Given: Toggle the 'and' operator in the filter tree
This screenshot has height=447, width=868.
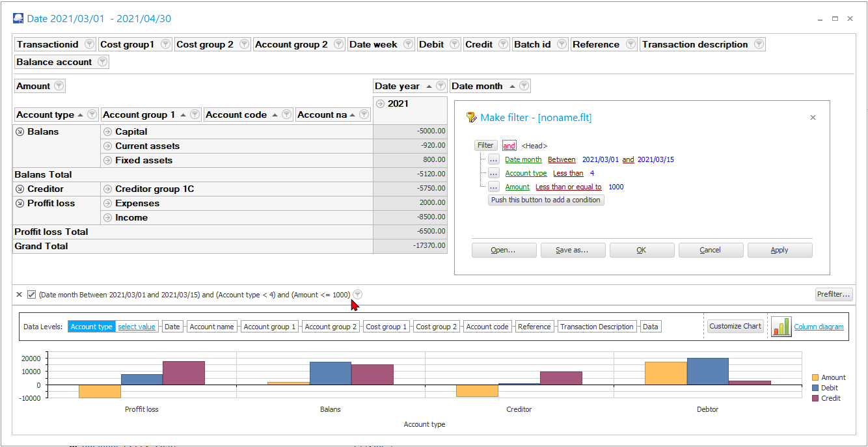Looking at the screenshot, I should tap(509, 145).
